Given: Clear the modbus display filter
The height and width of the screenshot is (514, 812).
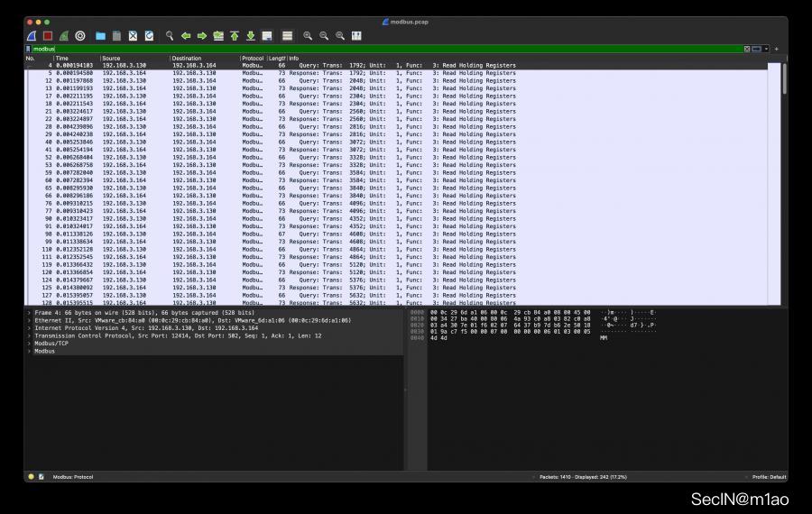Looking at the screenshot, I should click(747, 49).
